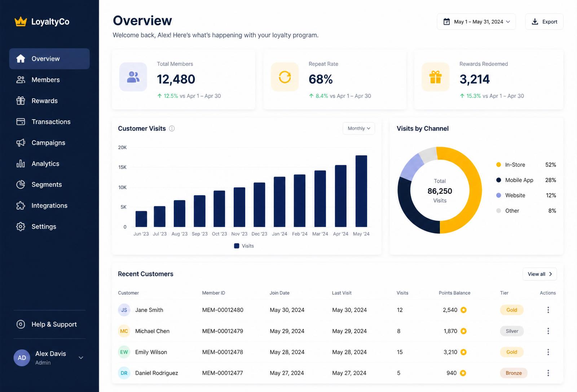Open the May 1 – May 31 date dropdown

(x=476, y=22)
